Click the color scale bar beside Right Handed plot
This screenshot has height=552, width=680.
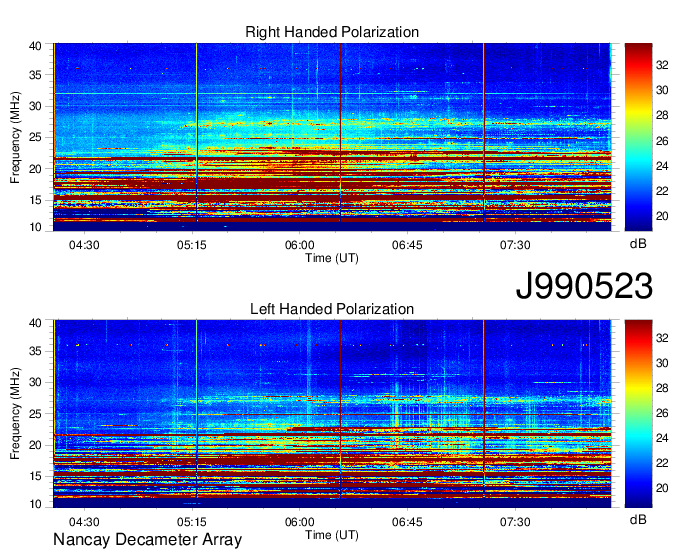pyautogui.click(x=638, y=137)
